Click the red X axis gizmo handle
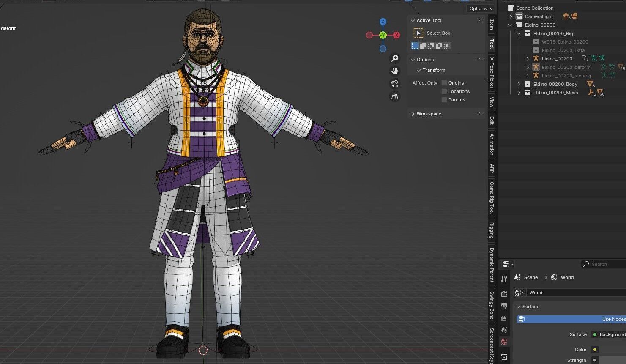The image size is (626, 364). coord(396,35)
